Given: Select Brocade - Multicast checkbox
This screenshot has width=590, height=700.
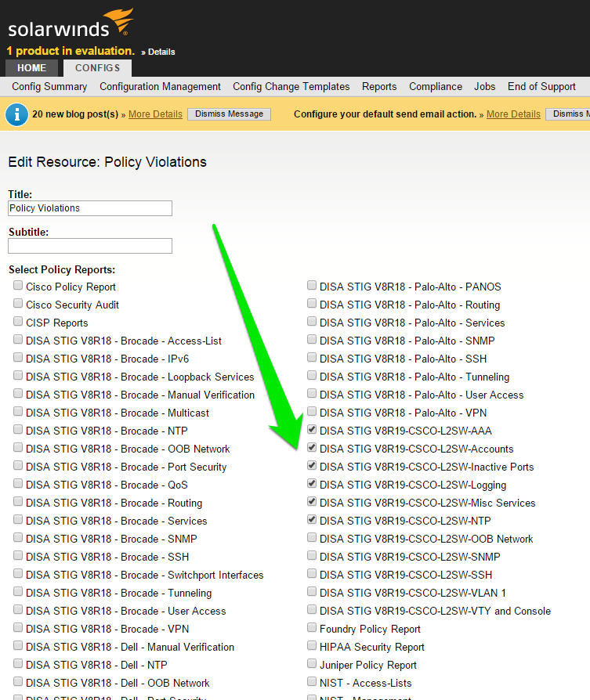Looking at the screenshot, I should (18, 412).
